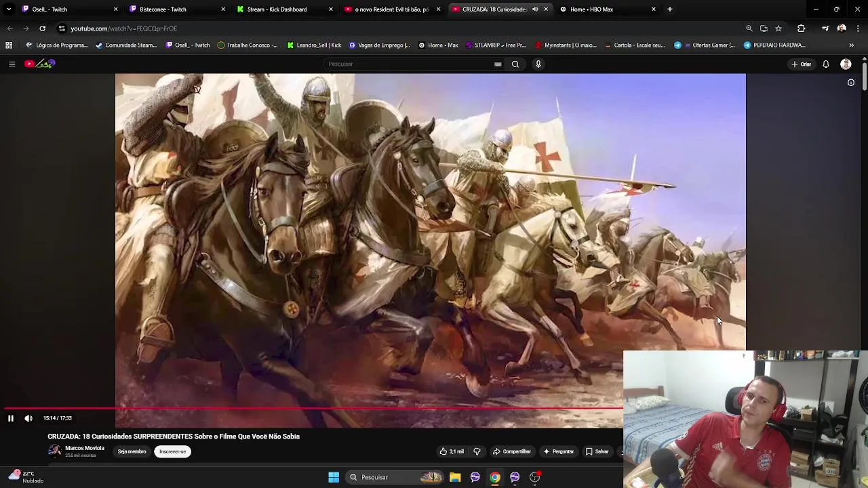Mute the video using the speaker icon

click(28, 418)
